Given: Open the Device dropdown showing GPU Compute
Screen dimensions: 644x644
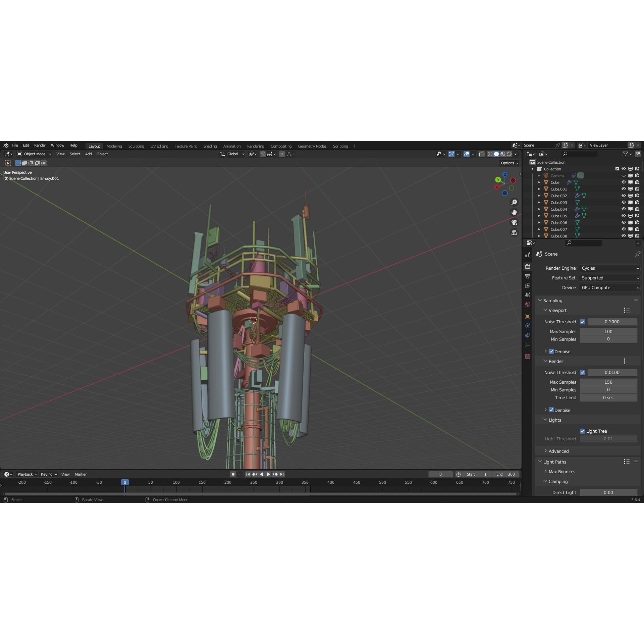Looking at the screenshot, I should pos(609,287).
